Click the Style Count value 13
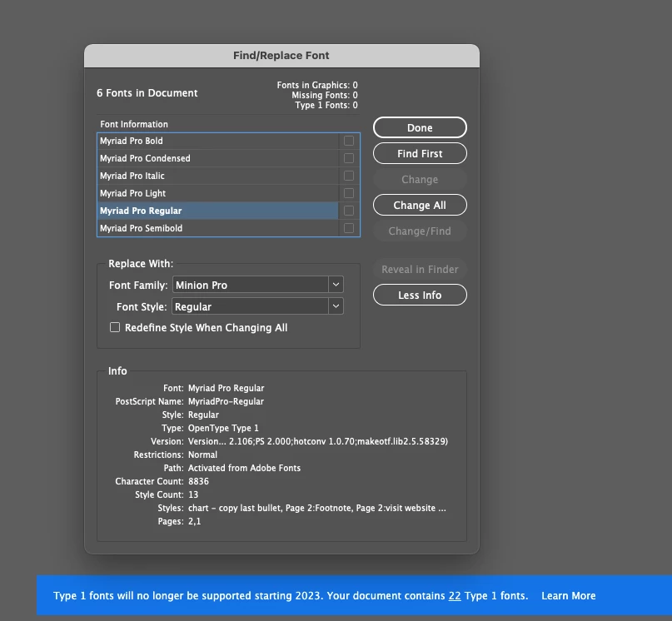Viewport: 672px width, 621px height. coord(193,494)
